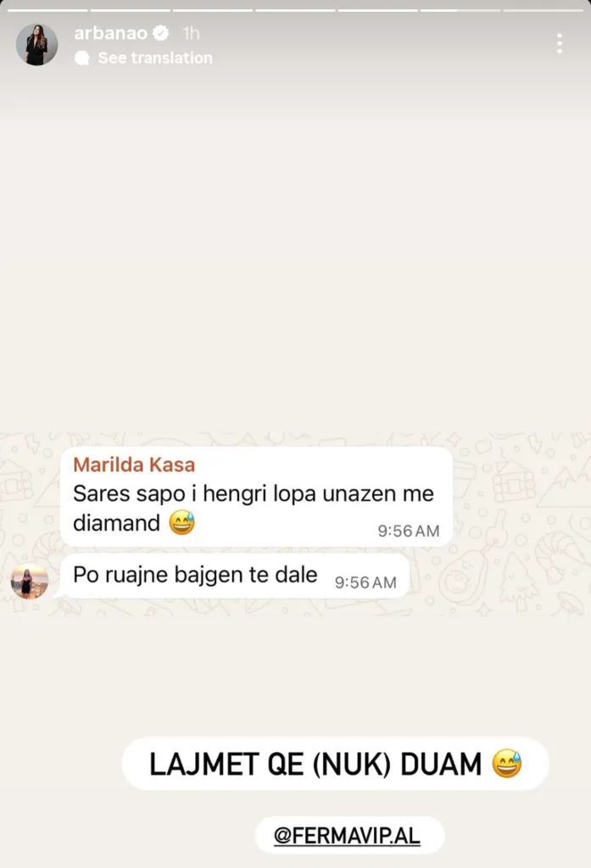Click the sweat-smile emoji after diamand
Viewport: 591px width, 868px height.
pyautogui.click(x=181, y=522)
